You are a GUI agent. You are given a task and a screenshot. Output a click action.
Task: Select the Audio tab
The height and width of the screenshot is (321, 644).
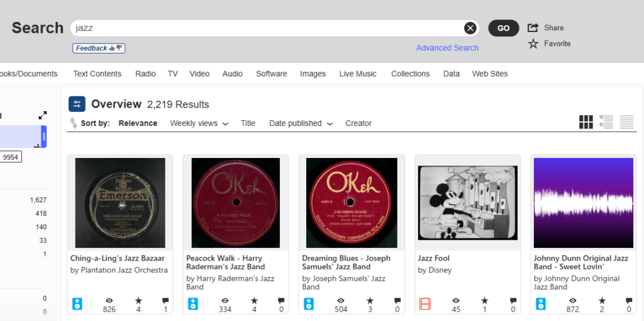[x=232, y=74]
